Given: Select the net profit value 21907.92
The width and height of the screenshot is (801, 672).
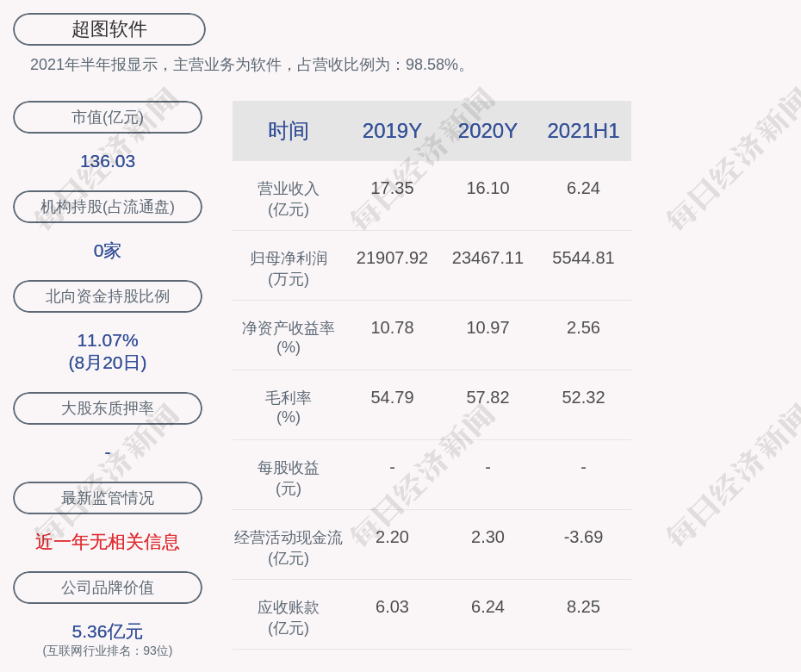Looking at the screenshot, I should 392,258.
